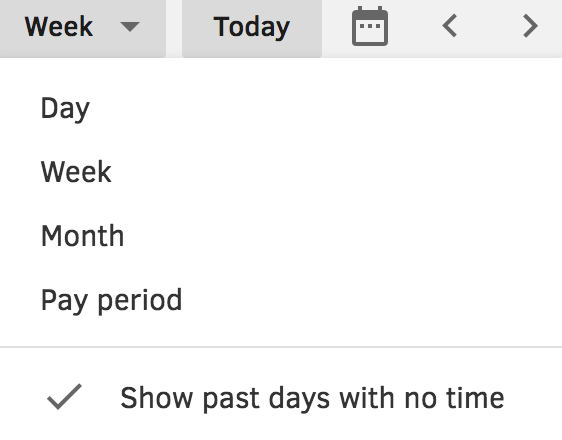Toggle Show past days with no time
The width and height of the screenshot is (562, 440).
point(281,398)
